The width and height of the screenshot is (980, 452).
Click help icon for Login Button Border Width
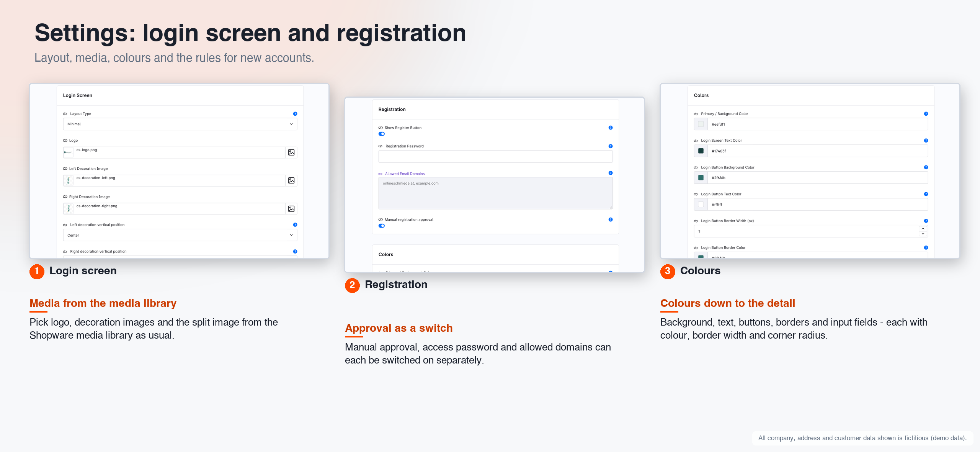coord(926,221)
